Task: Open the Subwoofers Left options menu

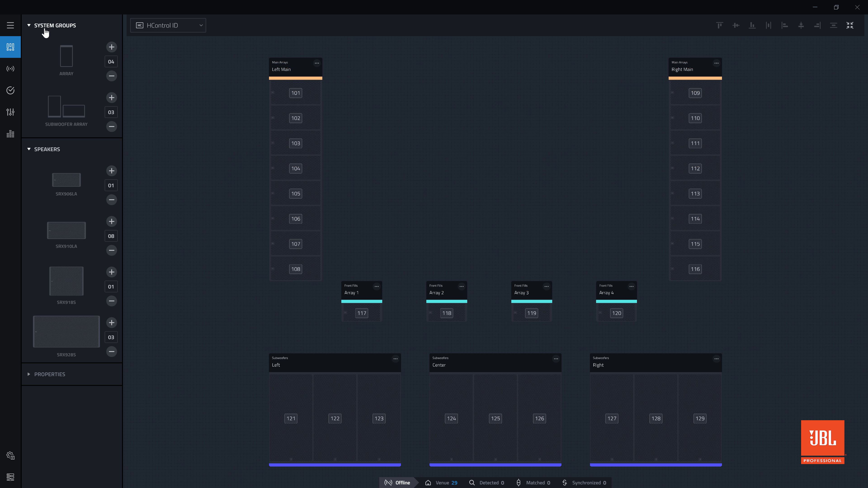Action: click(x=396, y=359)
